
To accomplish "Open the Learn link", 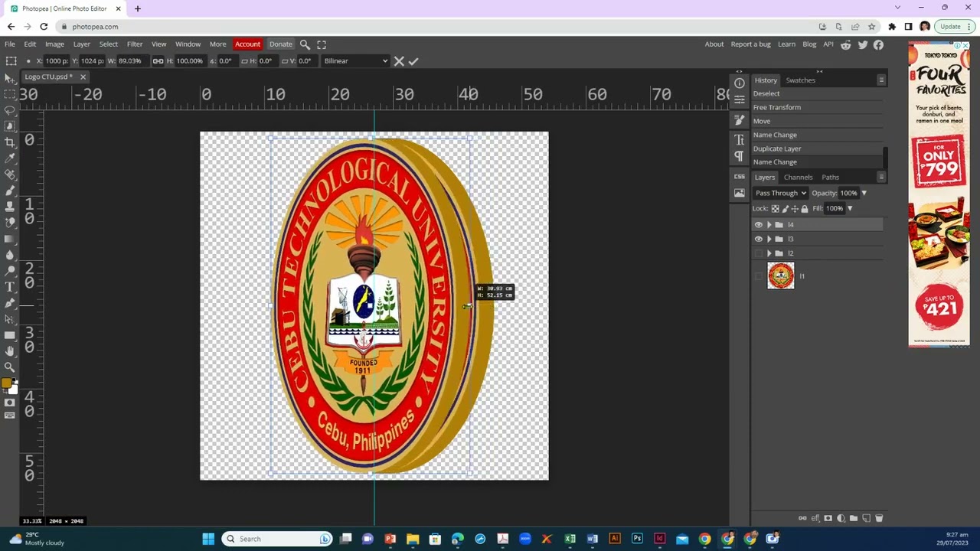I will [x=786, y=44].
